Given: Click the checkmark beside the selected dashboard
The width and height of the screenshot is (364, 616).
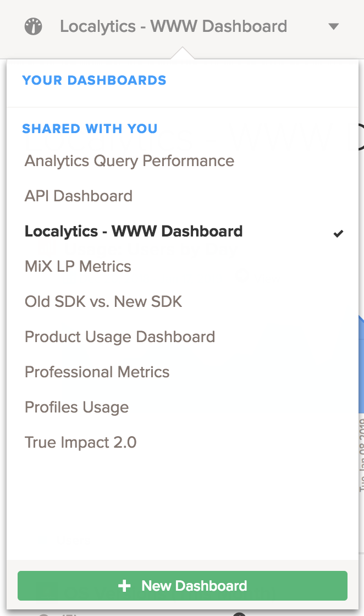Looking at the screenshot, I should 338,233.
